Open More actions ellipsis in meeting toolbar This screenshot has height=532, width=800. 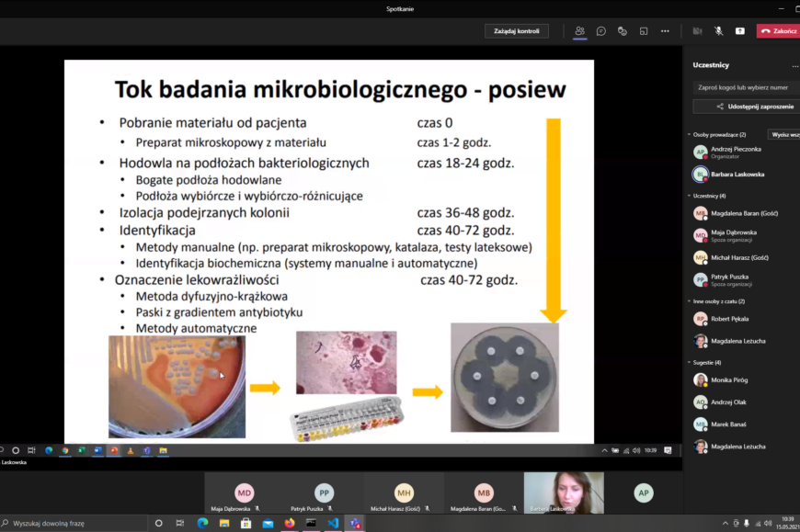pos(665,31)
